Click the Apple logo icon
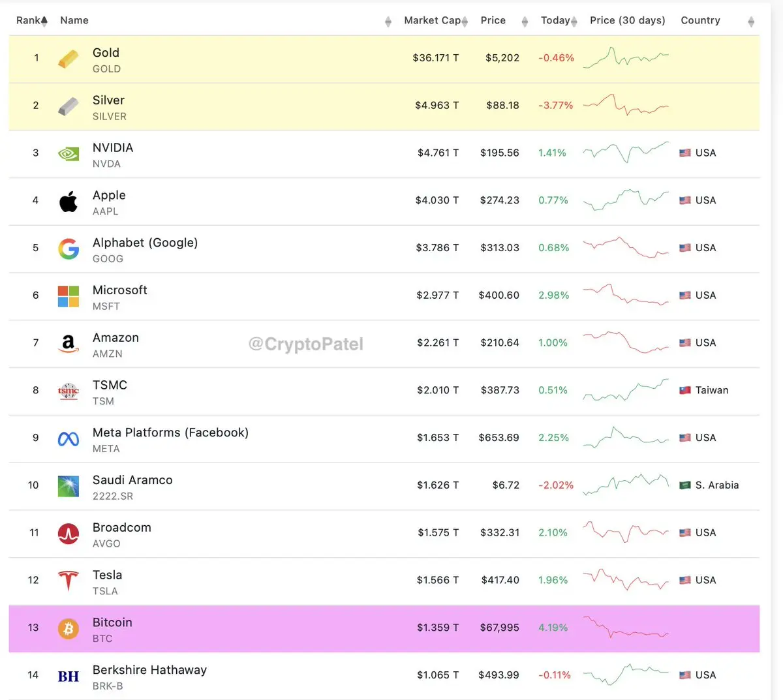 69,202
